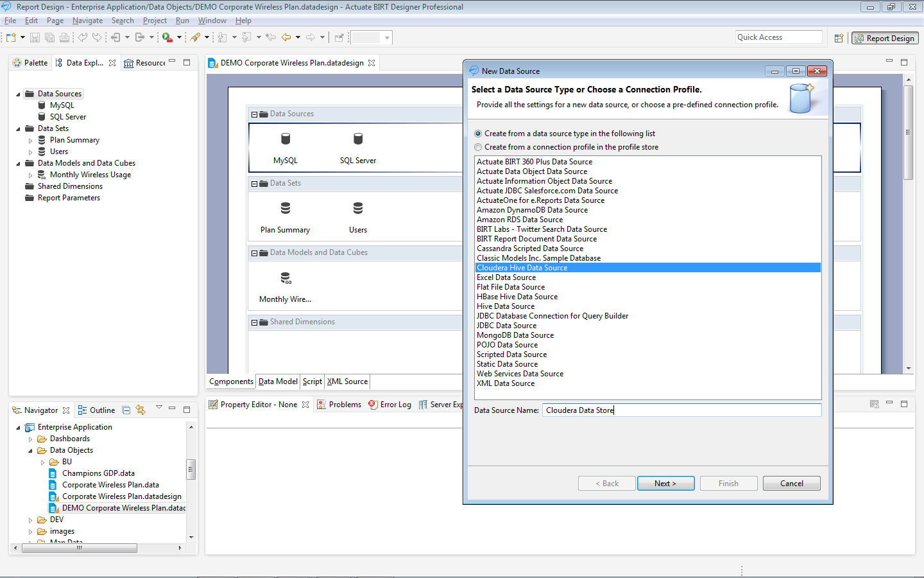
Task: Close the DEMO Corporate Wireless Plan.datadesign editor tab
Action: click(x=372, y=63)
